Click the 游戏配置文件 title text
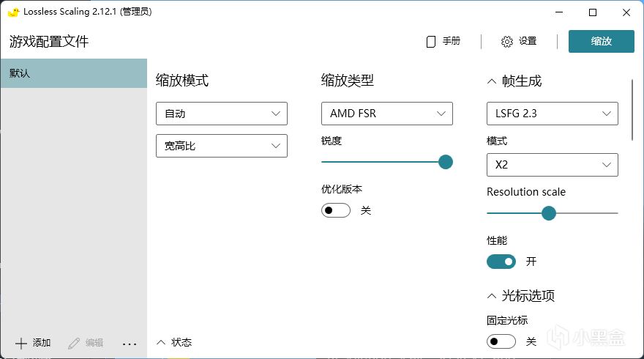The width and height of the screenshot is (644, 359). [49, 42]
